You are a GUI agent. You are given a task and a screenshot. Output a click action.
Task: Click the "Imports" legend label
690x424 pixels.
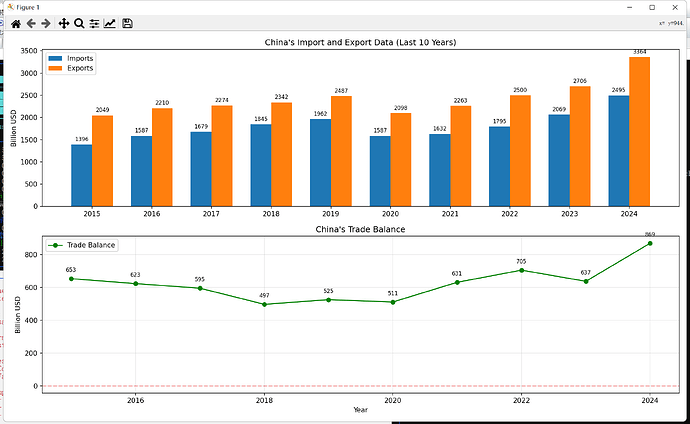coord(80,58)
